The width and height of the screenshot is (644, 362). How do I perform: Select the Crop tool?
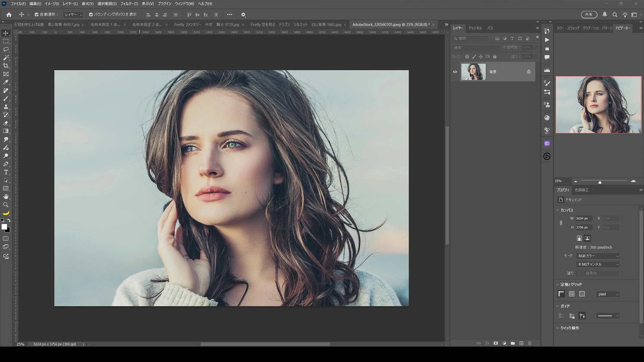tap(6, 66)
